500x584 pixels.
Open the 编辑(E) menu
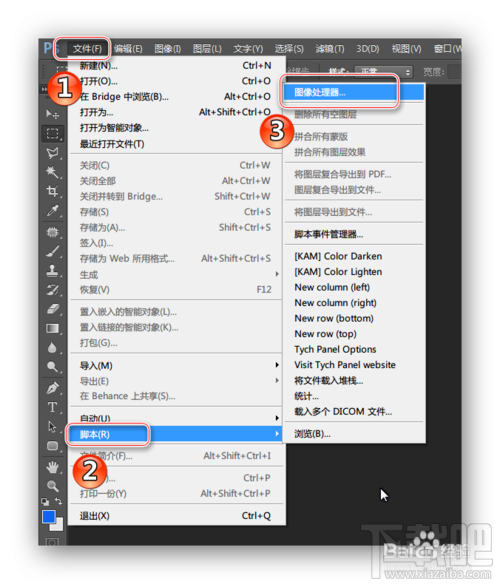(128, 49)
